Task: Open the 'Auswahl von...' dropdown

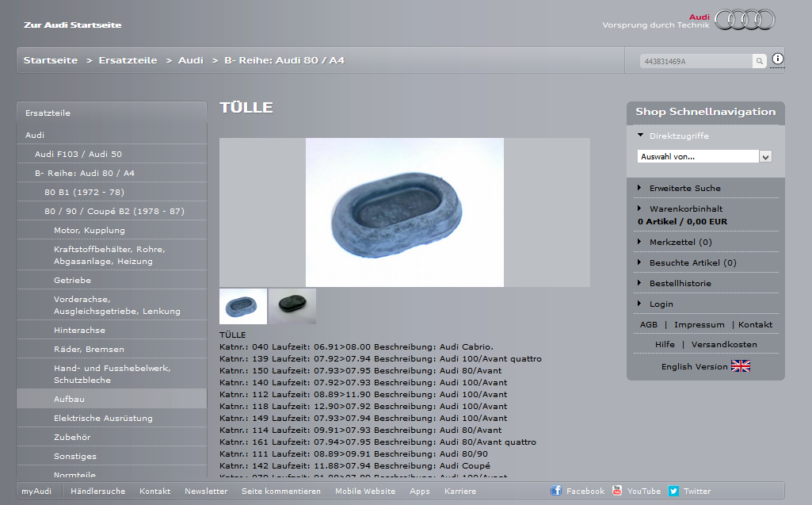Action: click(x=704, y=157)
